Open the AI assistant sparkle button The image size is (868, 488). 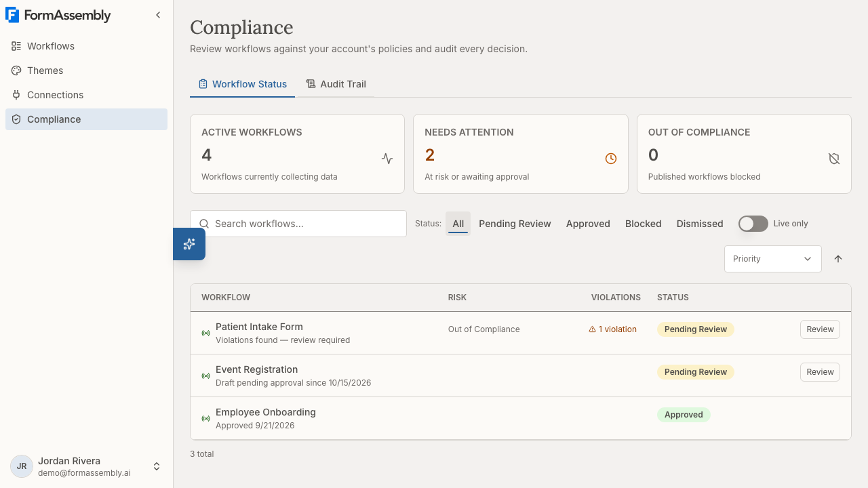[x=189, y=244]
